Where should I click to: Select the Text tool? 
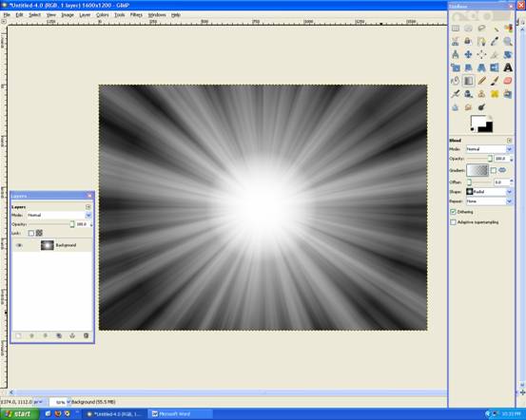pyautogui.click(x=508, y=67)
